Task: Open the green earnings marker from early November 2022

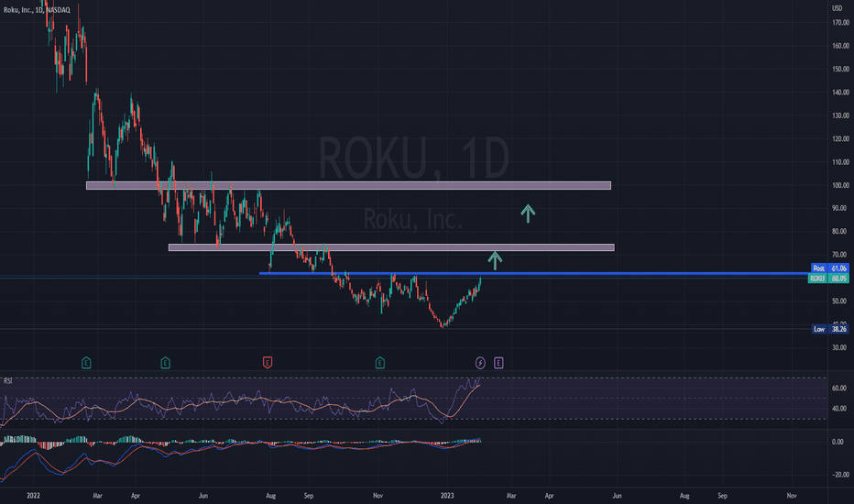Action: [380, 363]
